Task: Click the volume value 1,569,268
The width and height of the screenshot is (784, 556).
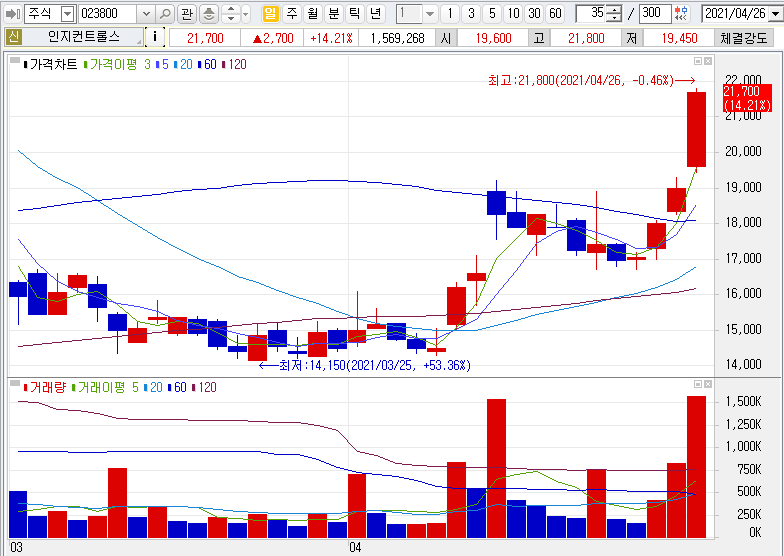Action: (x=397, y=38)
